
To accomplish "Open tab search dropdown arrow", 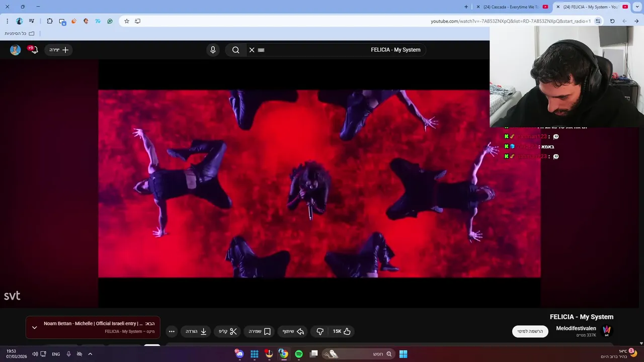I will pyautogui.click(x=637, y=7).
